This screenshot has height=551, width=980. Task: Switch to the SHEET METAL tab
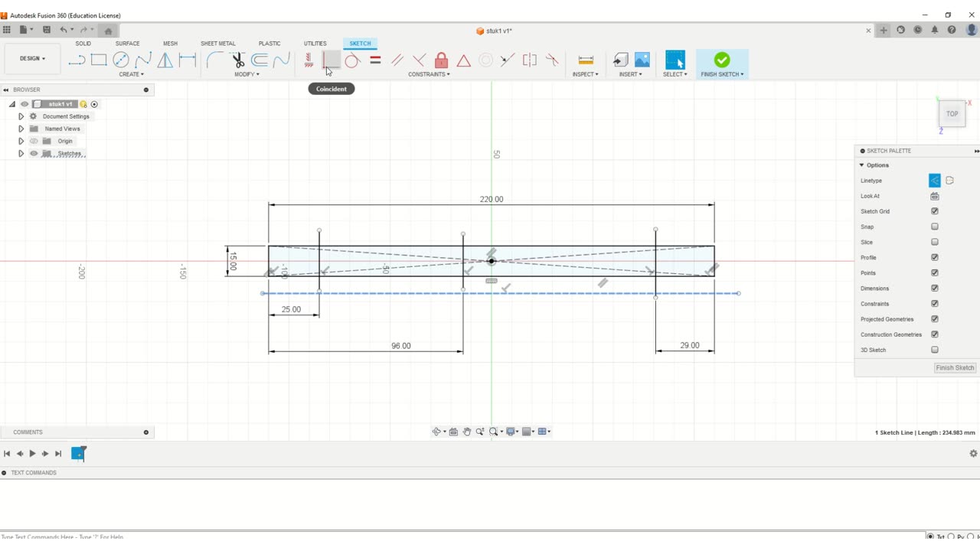click(218, 44)
